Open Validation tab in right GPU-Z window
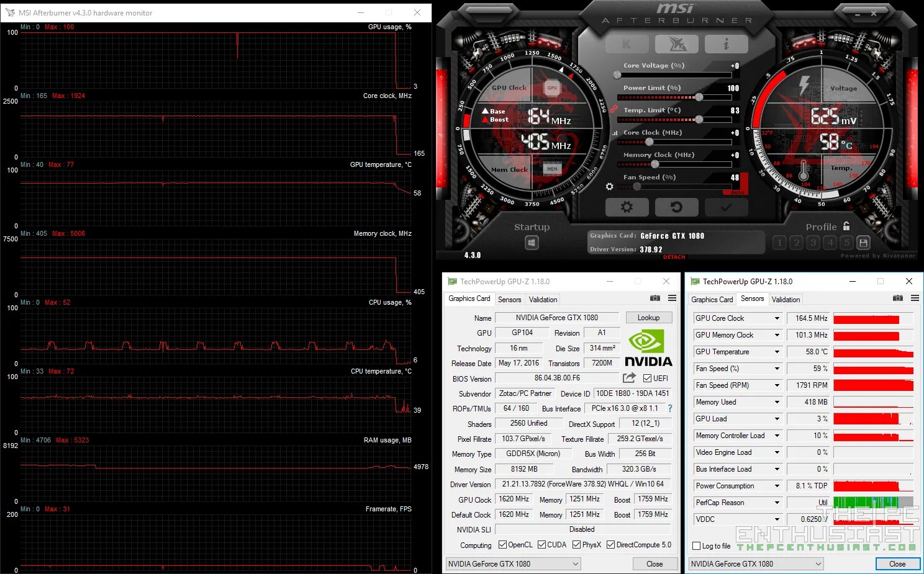 (x=786, y=299)
